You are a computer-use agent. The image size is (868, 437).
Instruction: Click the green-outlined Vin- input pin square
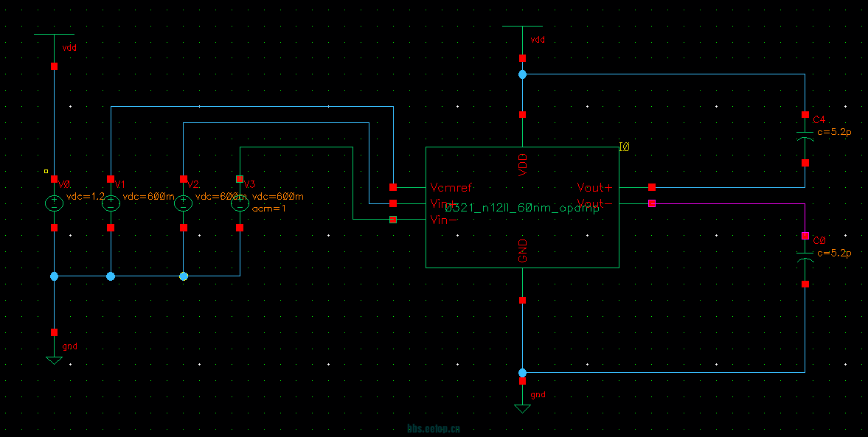[393, 220]
